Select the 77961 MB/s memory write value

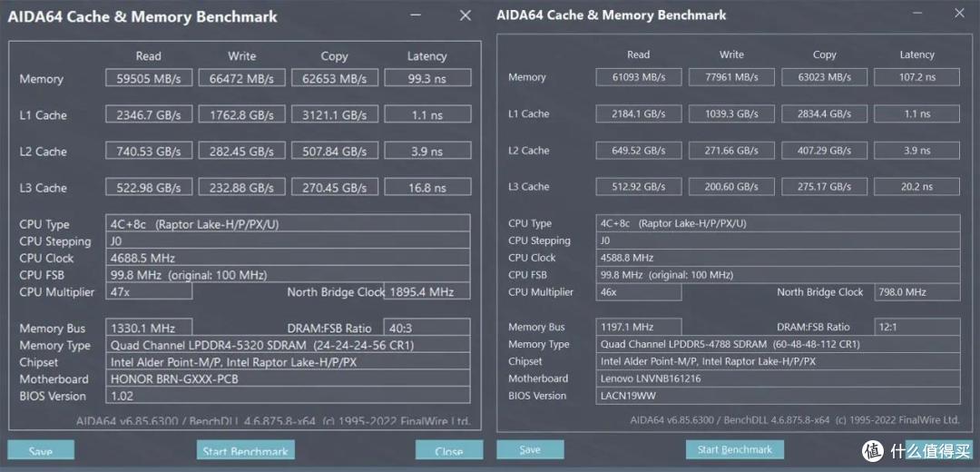coord(731,77)
